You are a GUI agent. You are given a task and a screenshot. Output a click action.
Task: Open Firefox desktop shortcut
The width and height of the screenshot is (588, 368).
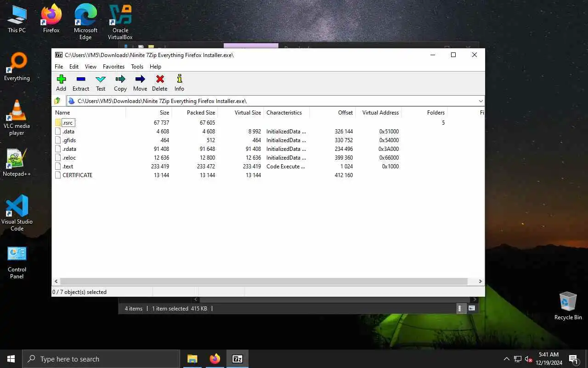point(51,19)
